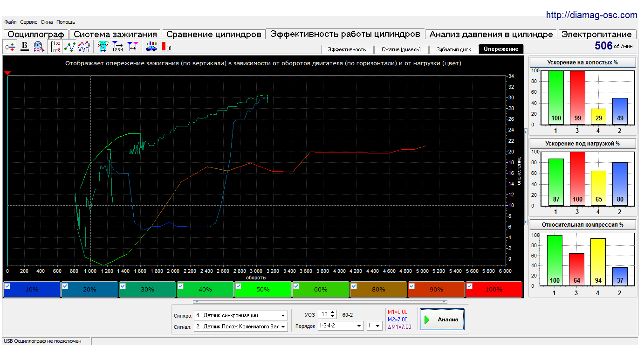Screen dimensions: 644x347
Task: Click the bold B toolbar icon
Action: [25, 47]
